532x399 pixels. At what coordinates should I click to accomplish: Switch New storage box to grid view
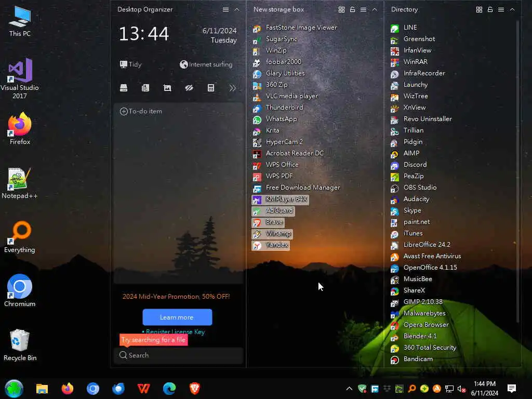(x=342, y=9)
